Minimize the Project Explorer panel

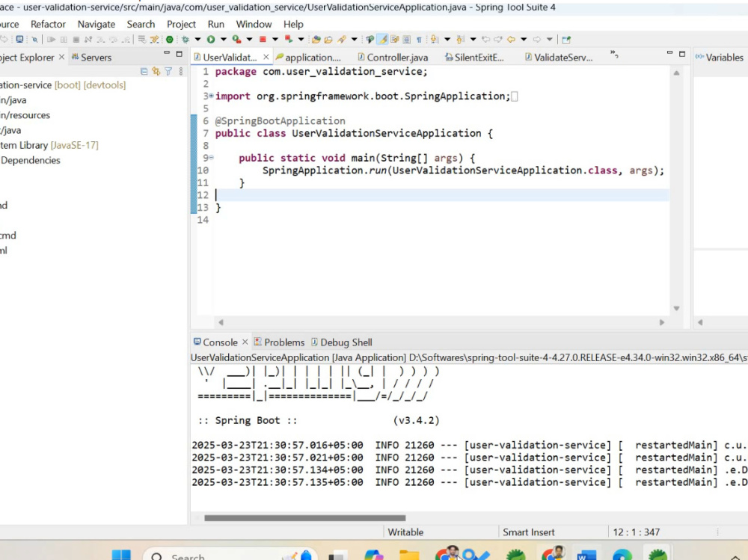(x=167, y=53)
